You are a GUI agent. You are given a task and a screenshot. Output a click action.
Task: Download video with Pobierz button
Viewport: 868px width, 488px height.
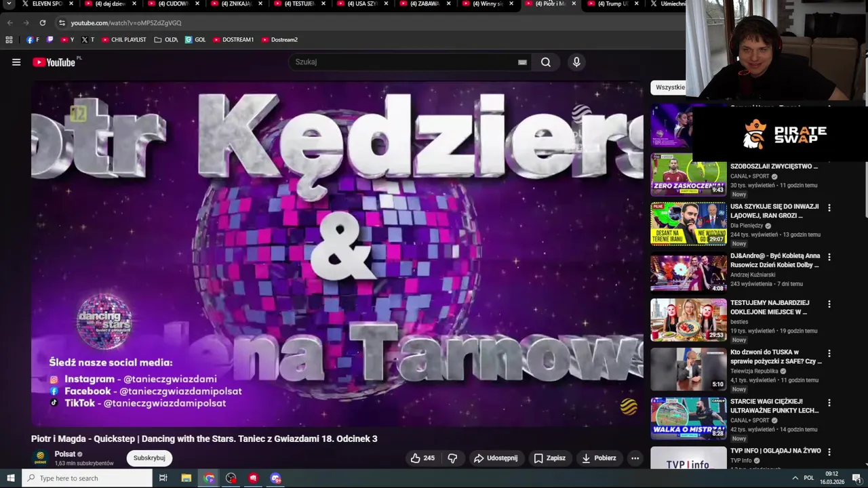[599, 458]
